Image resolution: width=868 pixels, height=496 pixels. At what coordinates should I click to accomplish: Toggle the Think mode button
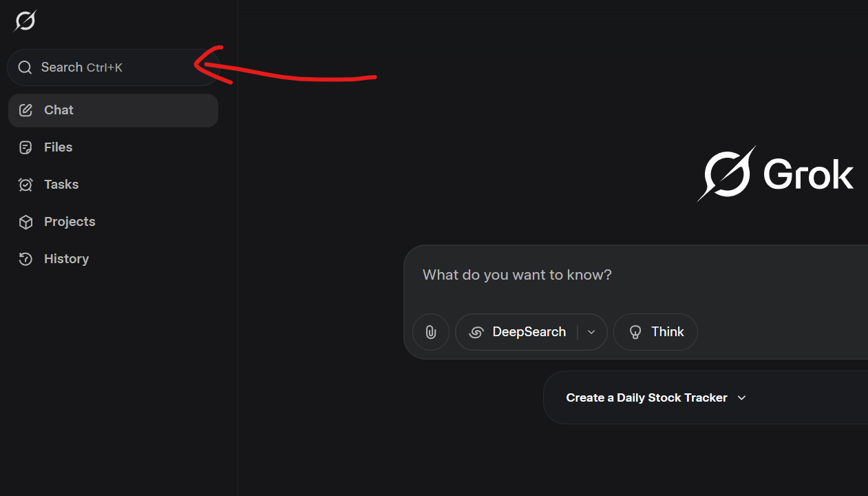tap(655, 332)
